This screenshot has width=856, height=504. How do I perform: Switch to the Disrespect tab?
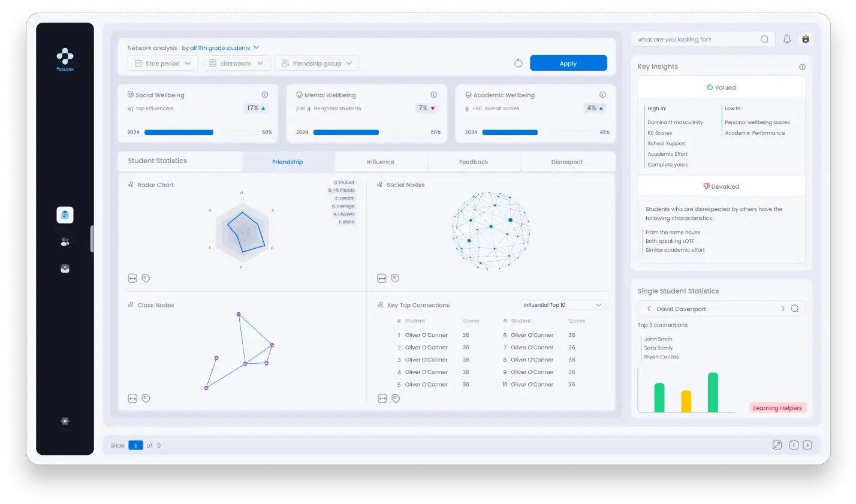coord(567,162)
